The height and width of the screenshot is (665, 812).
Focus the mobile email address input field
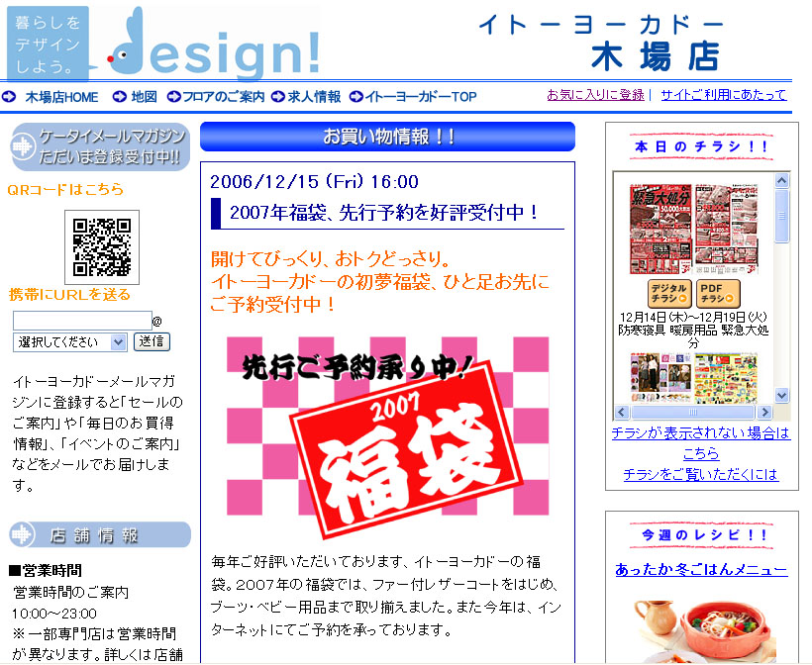coord(81,321)
